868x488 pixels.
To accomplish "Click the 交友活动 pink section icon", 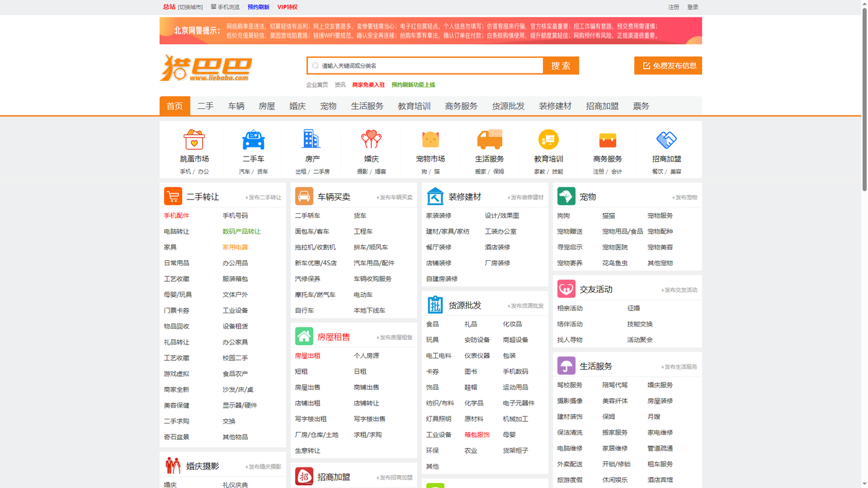I will [567, 289].
